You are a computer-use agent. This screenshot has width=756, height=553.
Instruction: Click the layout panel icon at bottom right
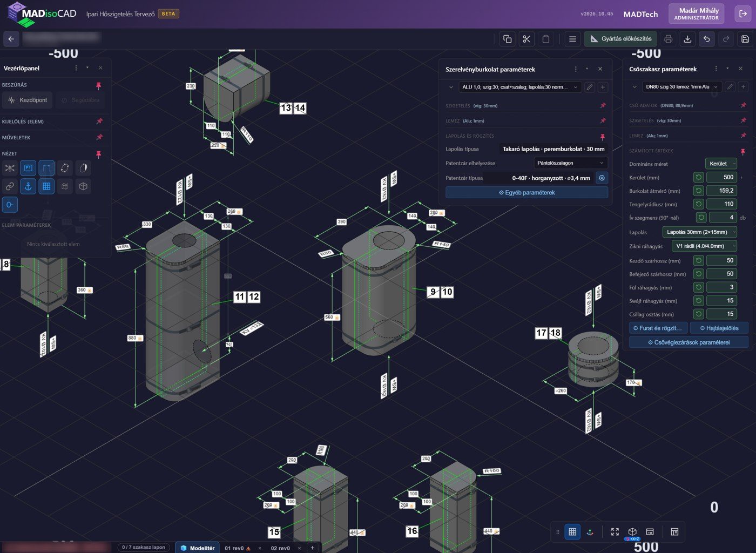pyautogui.click(x=674, y=532)
